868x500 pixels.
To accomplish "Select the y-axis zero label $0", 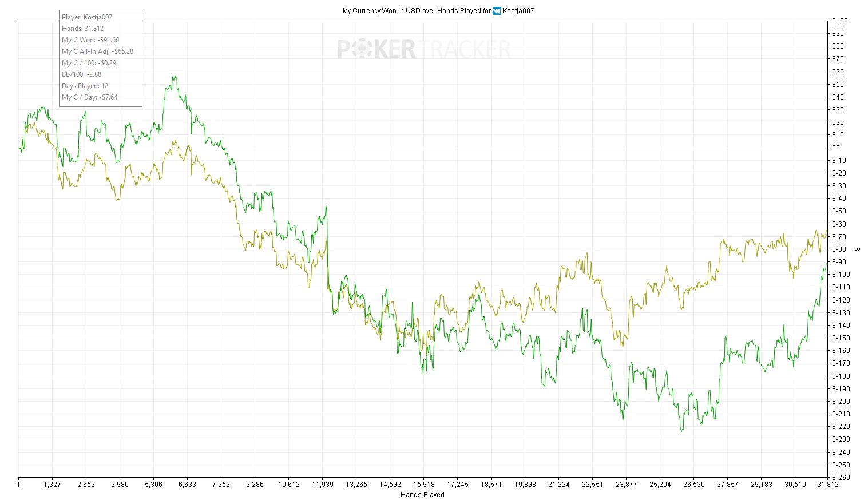I will click(837, 148).
